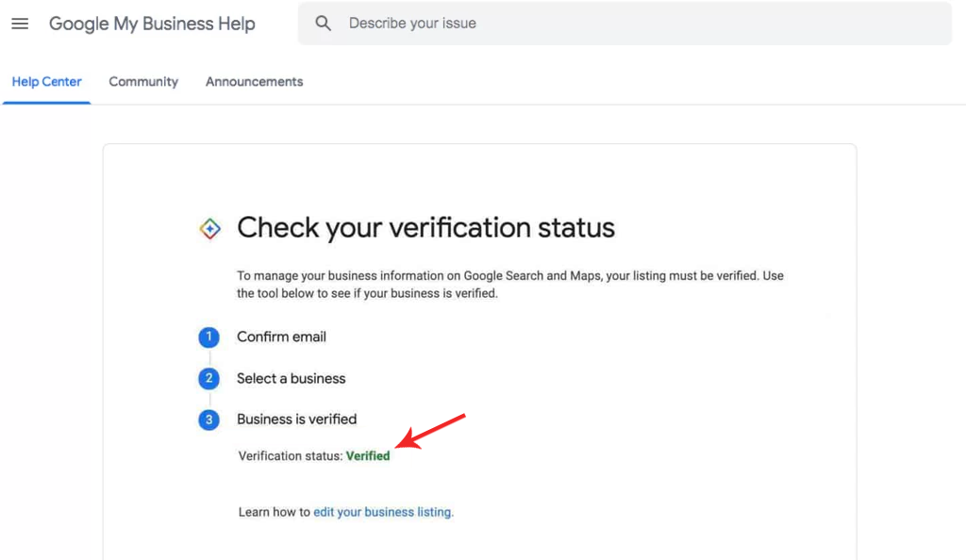
Task: Click the paragraph starting 'To manage your business'
Action: pos(510,285)
